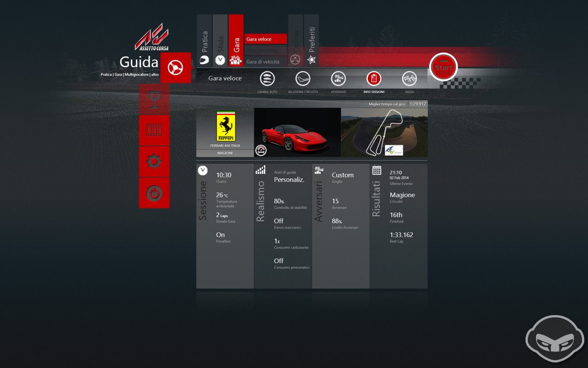Switch to the Online tab
The image size is (588, 368).
pyautogui.click(x=295, y=40)
